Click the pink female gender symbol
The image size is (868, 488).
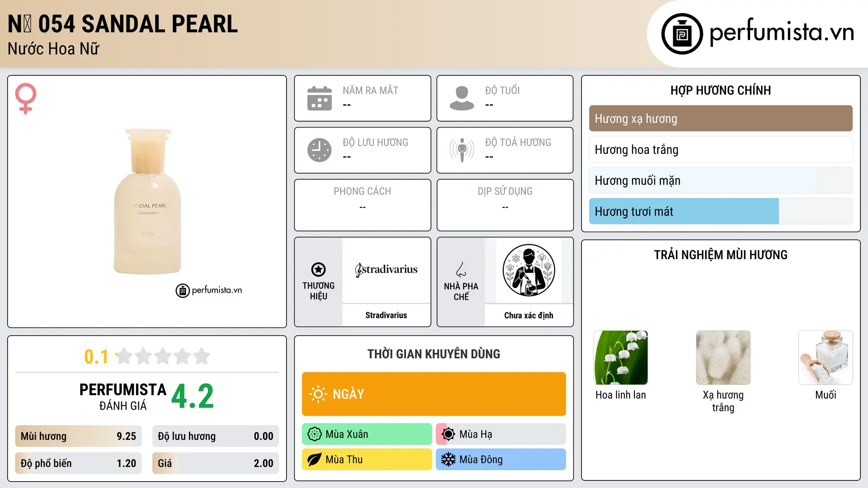click(26, 99)
